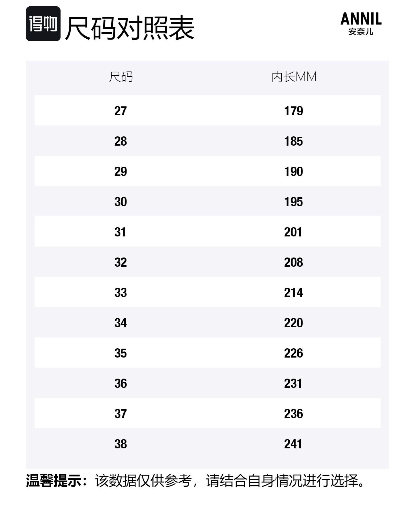Click the 214 inner length value
Image resolution: width=416 pixels, height=532 pixels.
(293, 293)
